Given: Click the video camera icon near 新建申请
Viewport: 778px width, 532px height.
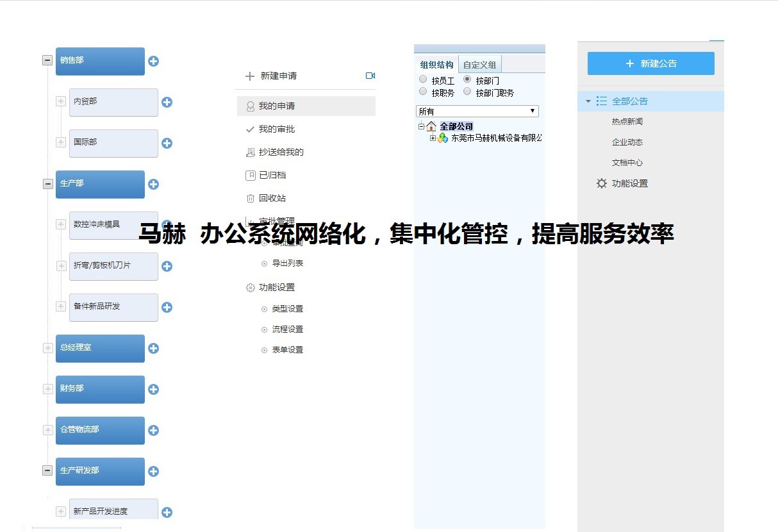Looking at the screenshot, I should click(370, 76).
